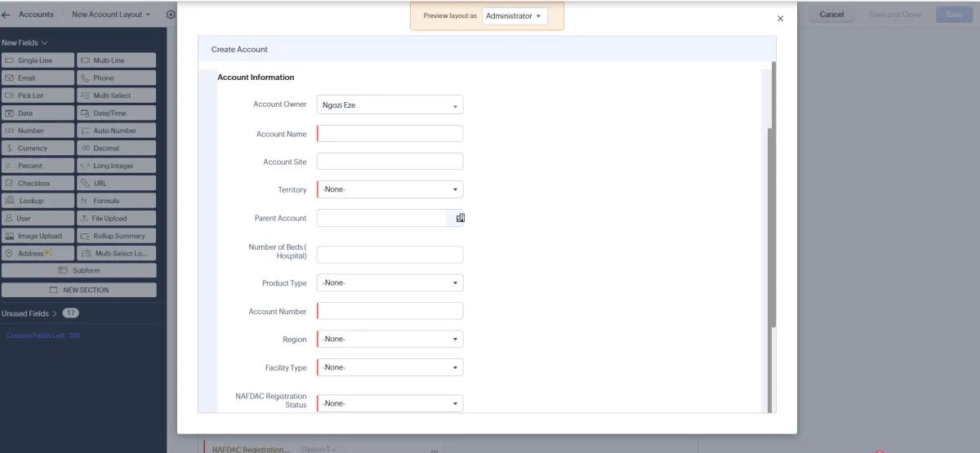Click the Account Name input field
This screenshot has width=980, height=453.
tap(390, 134)
